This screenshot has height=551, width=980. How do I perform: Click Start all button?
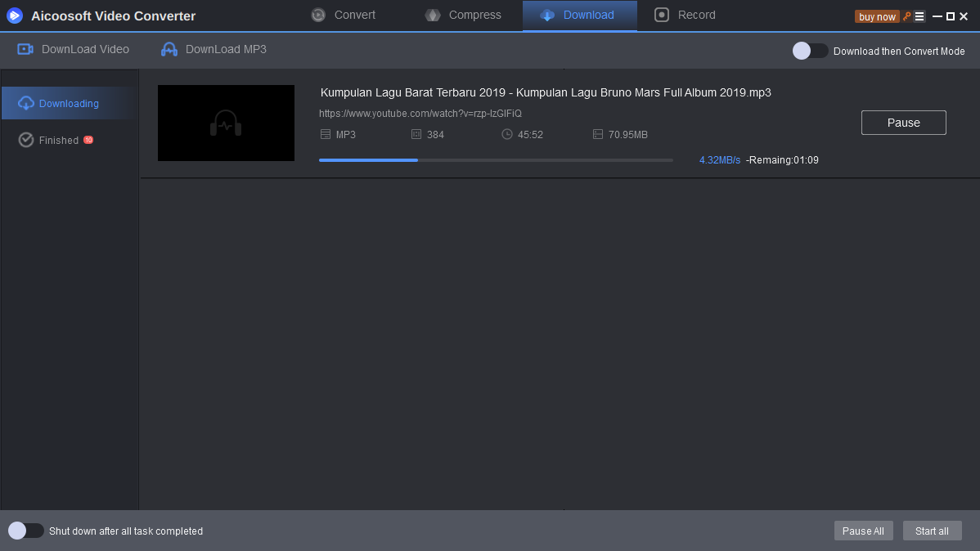932,531
